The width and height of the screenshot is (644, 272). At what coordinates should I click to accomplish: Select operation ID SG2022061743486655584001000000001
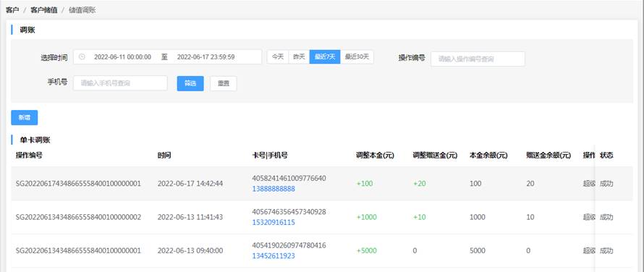pos(78,184)
